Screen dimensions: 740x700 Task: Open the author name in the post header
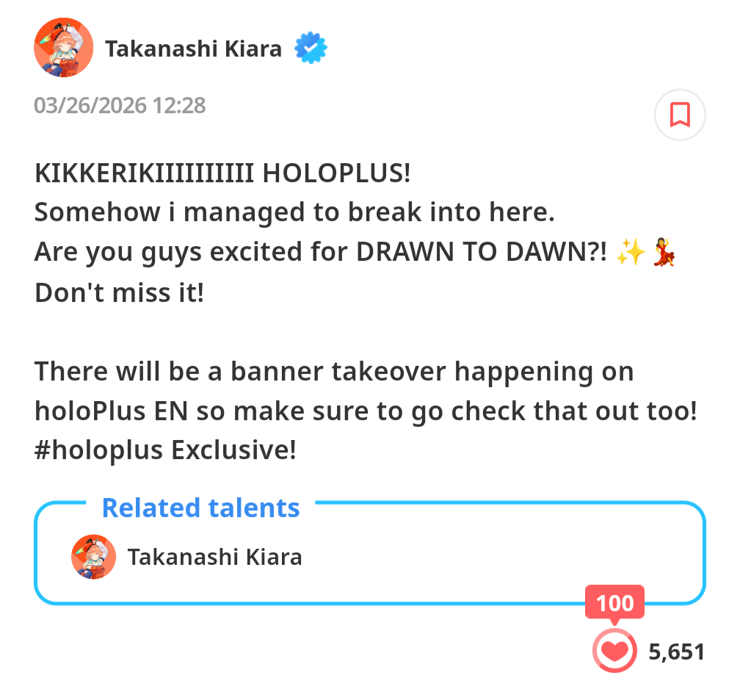pos(194,48)
